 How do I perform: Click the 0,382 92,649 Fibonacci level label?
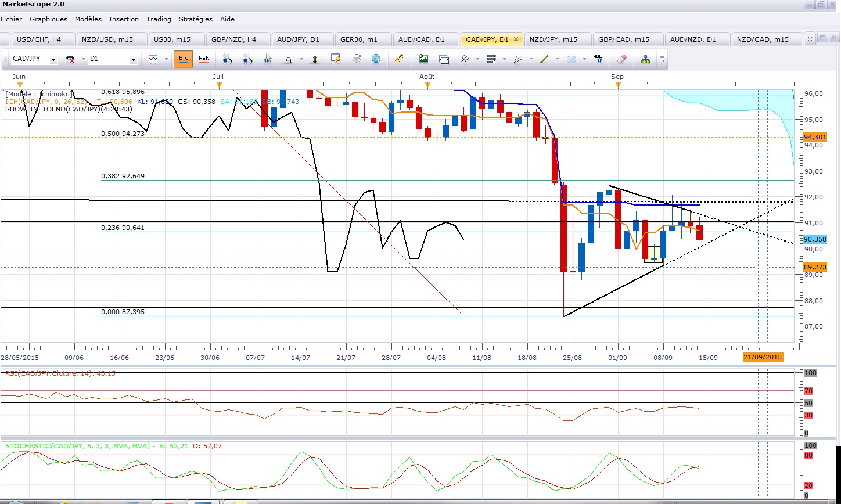[x=123, y=176]
